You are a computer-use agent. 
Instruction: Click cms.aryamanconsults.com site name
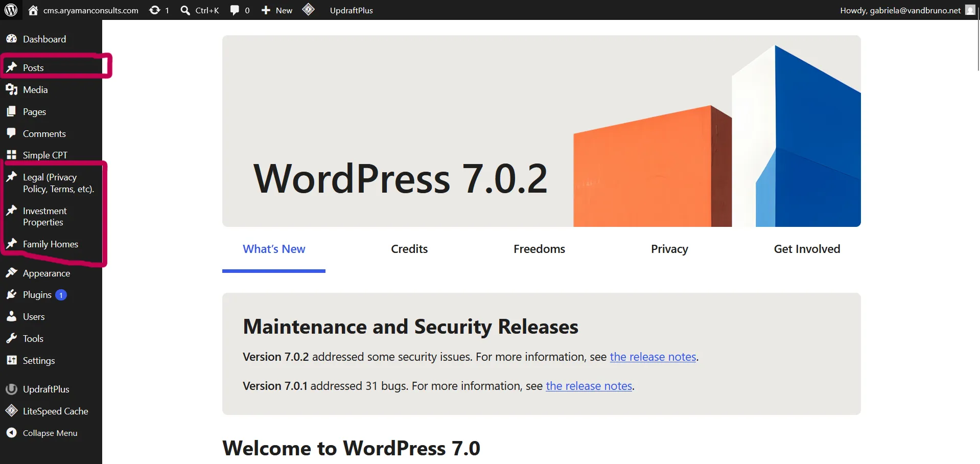tap(90, 10)
